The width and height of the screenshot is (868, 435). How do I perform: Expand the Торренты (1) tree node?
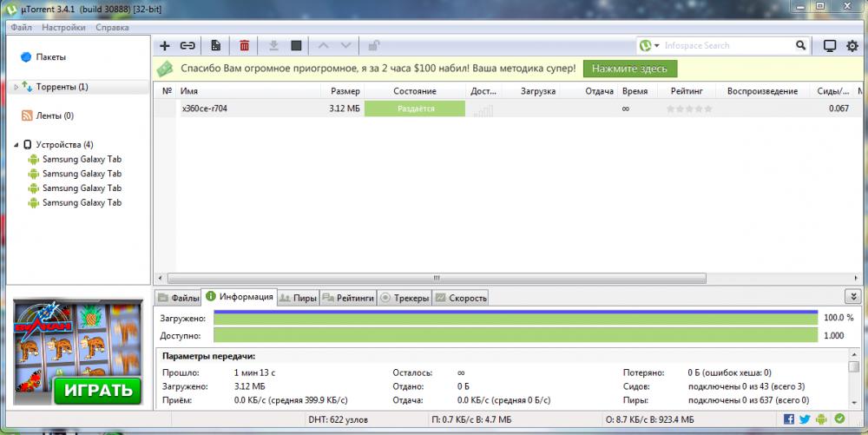click(16, 87)
